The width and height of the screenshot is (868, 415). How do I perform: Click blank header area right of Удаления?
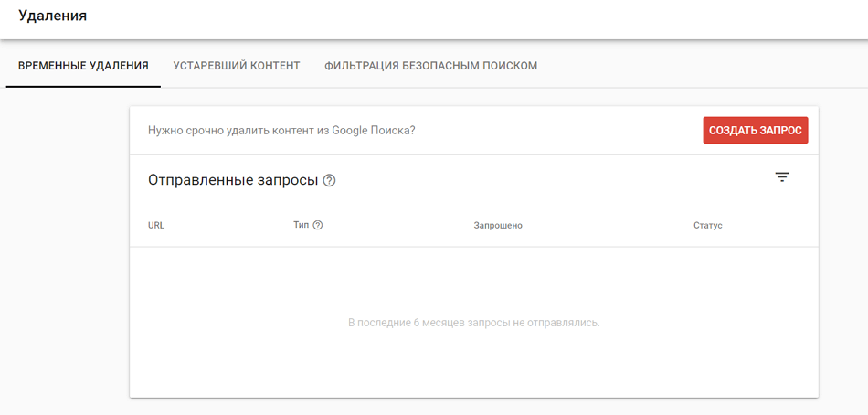[x=457, y=18]
